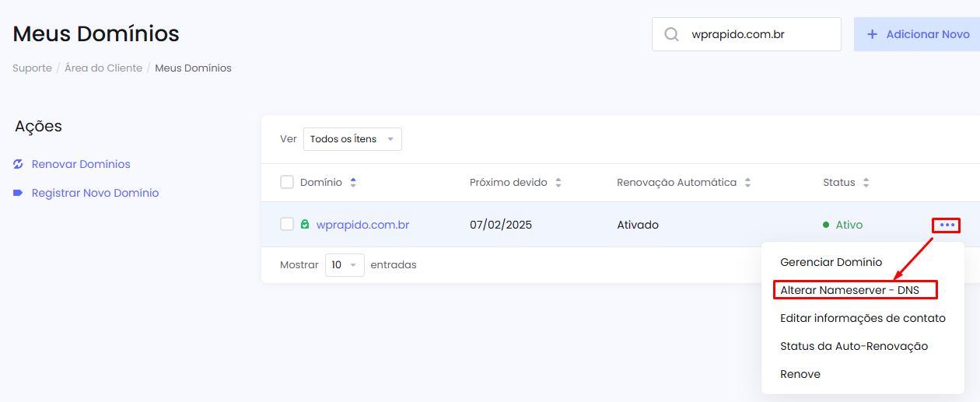Open the Renovar Domínios link
This screenshot has width=980, height=402.
click(x=81, y=164)
